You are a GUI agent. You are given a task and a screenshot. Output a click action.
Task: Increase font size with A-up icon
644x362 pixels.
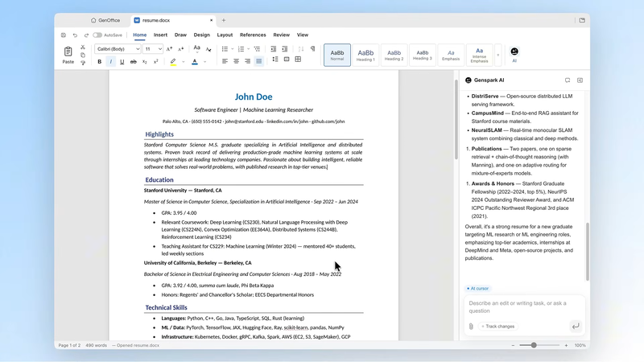click(169, 49)
